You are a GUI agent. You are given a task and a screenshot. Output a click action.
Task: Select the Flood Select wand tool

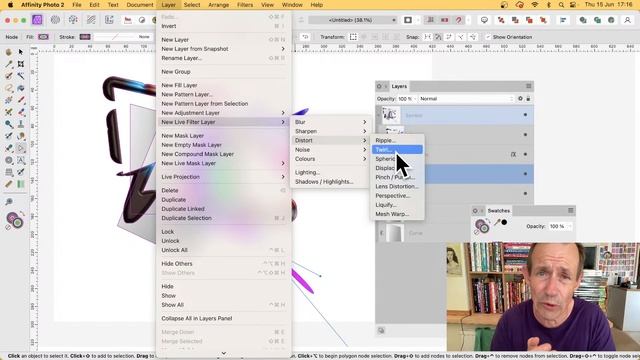click(21, 76)
